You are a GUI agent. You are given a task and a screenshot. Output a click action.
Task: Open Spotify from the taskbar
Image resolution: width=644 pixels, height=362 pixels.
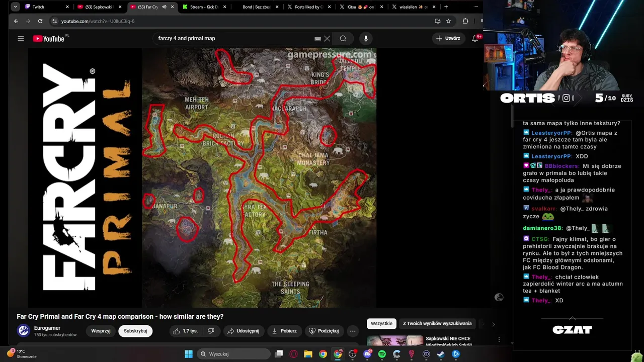pyautogui.click(x=382, y=354)
